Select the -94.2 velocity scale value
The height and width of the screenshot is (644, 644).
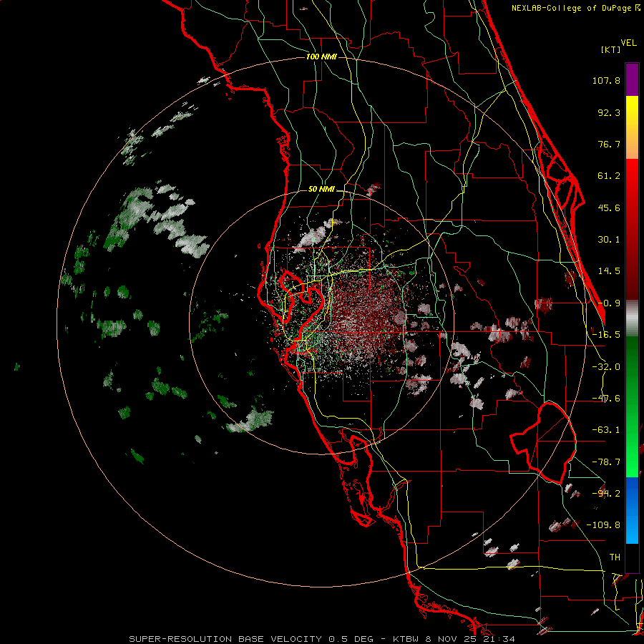(x=606, y=494)
